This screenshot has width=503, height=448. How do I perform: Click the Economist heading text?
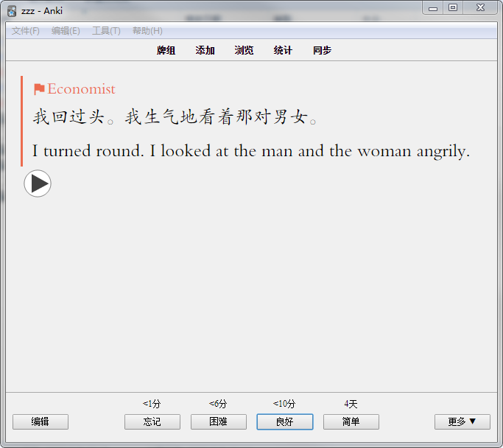81,89
